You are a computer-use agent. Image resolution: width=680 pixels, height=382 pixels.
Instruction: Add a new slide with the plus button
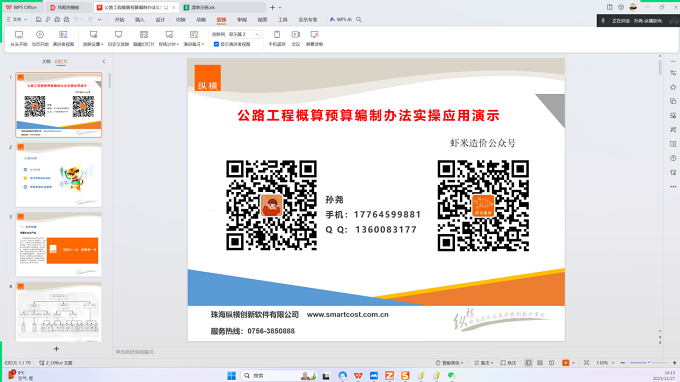(56, 349)
